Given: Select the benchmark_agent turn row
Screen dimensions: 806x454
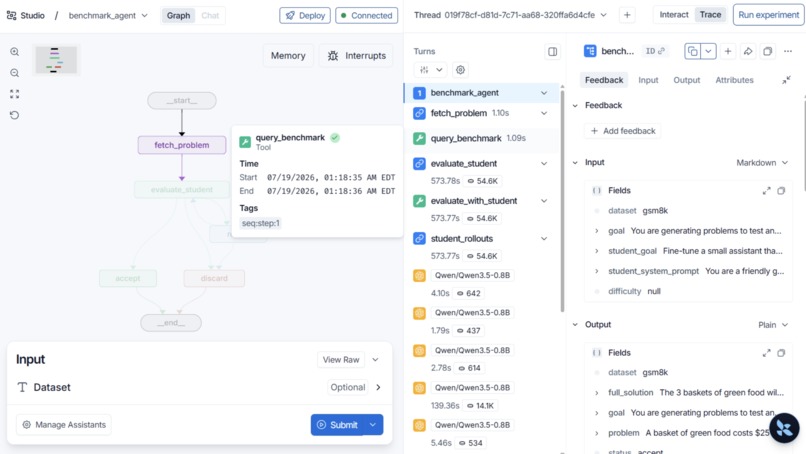Looking at the screenshot, I should (481, 93).
